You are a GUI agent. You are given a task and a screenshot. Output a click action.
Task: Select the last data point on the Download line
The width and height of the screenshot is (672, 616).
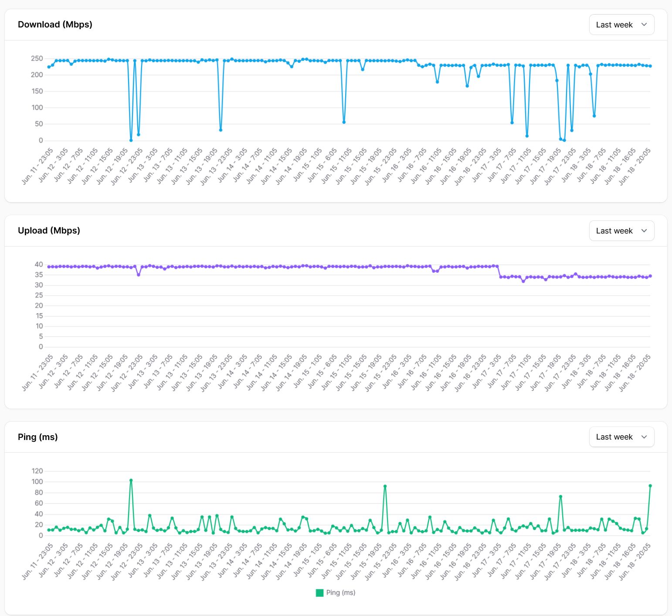(650, 66)
